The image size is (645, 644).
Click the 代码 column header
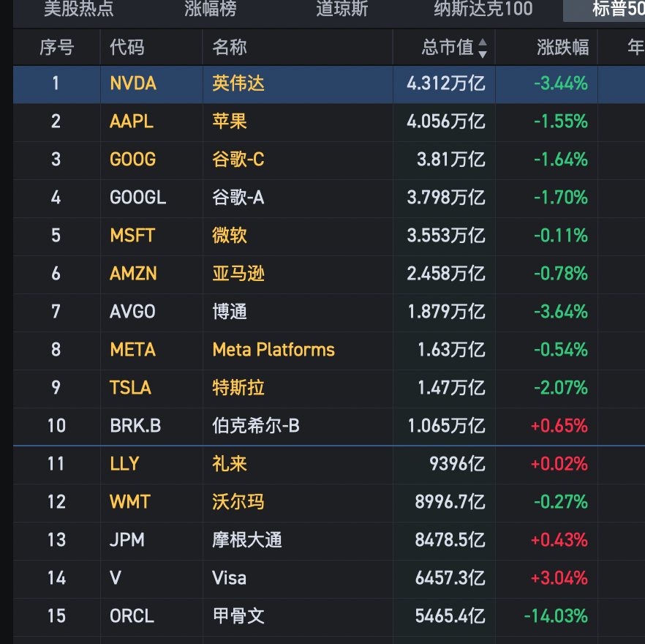point(127,48)
